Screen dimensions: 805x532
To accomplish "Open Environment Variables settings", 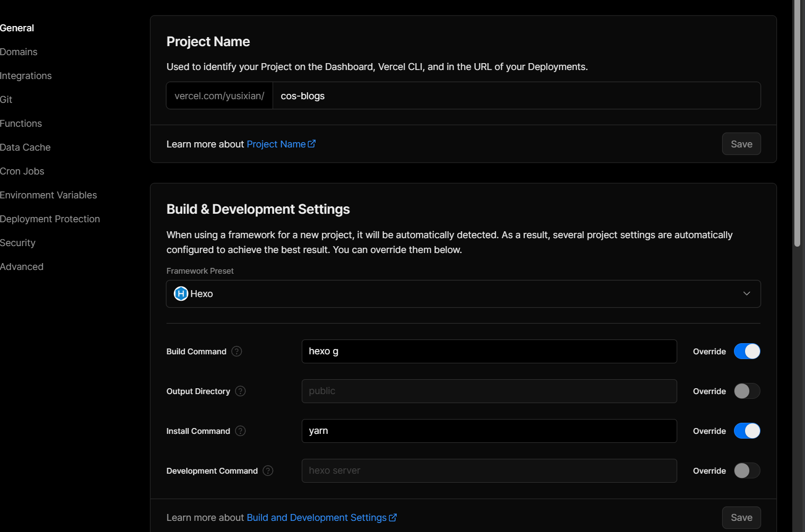I will point(48,195).
